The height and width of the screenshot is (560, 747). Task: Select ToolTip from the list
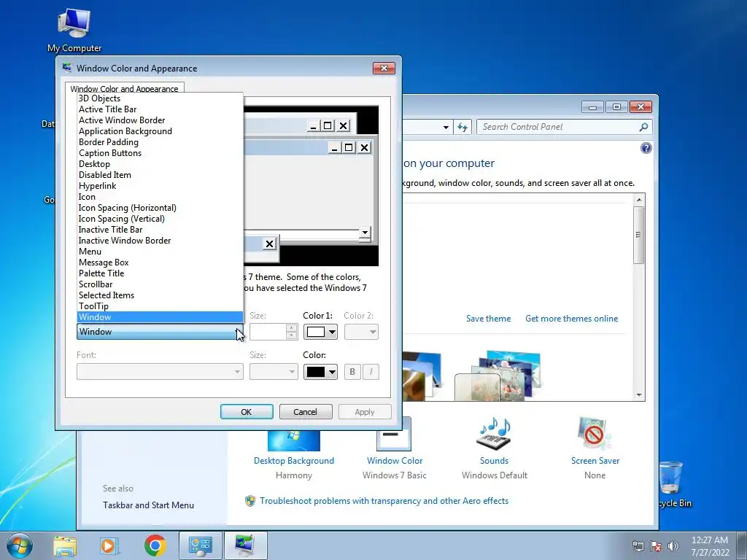[160, 306]
